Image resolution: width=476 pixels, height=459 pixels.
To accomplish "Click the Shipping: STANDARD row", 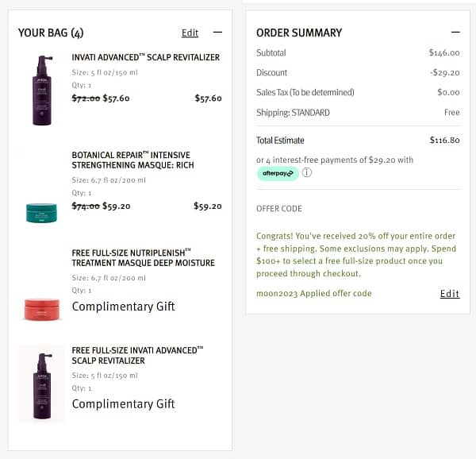I will tap(358, 113).
